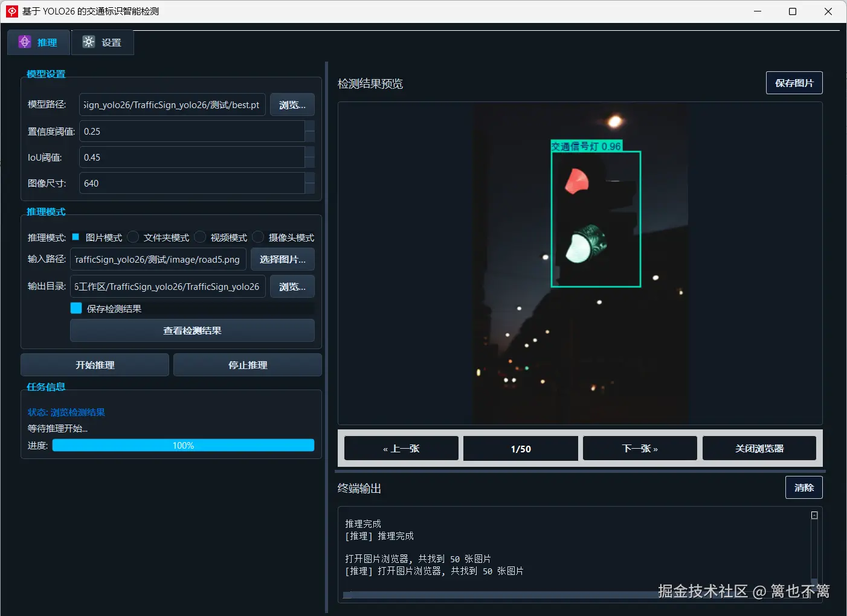Click the model path input field
Image resolution: width=847 pixels, height=616 pixels.
coord(172,104)
